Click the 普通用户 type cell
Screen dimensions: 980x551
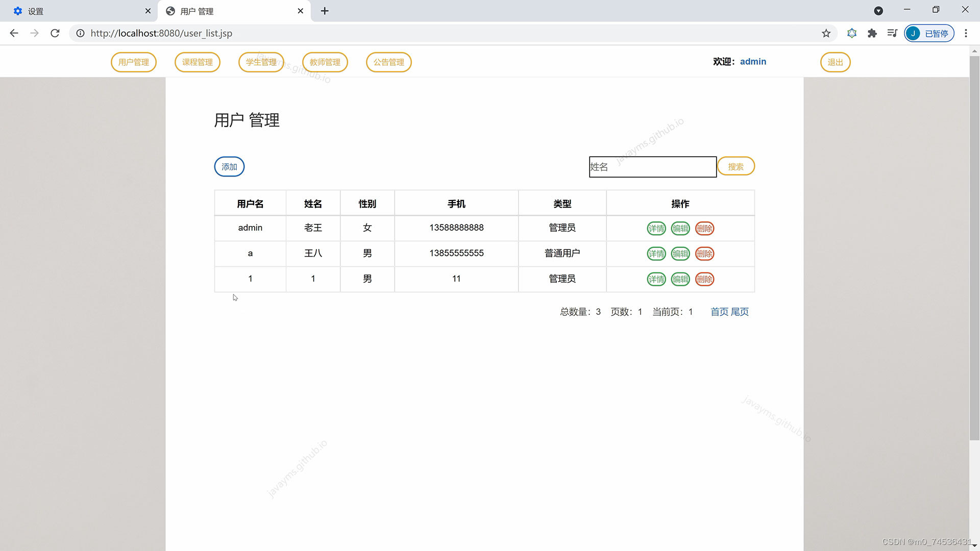click(x=562, y=253)
